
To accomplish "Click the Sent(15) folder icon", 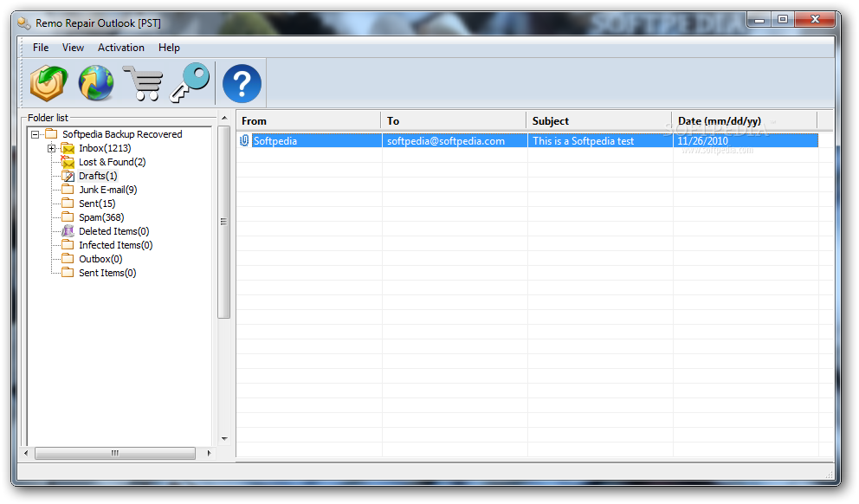I will pos(68,204).
